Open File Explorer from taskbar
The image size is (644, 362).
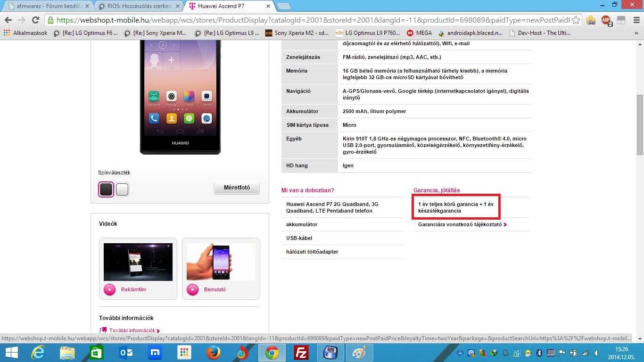point(67,353)
